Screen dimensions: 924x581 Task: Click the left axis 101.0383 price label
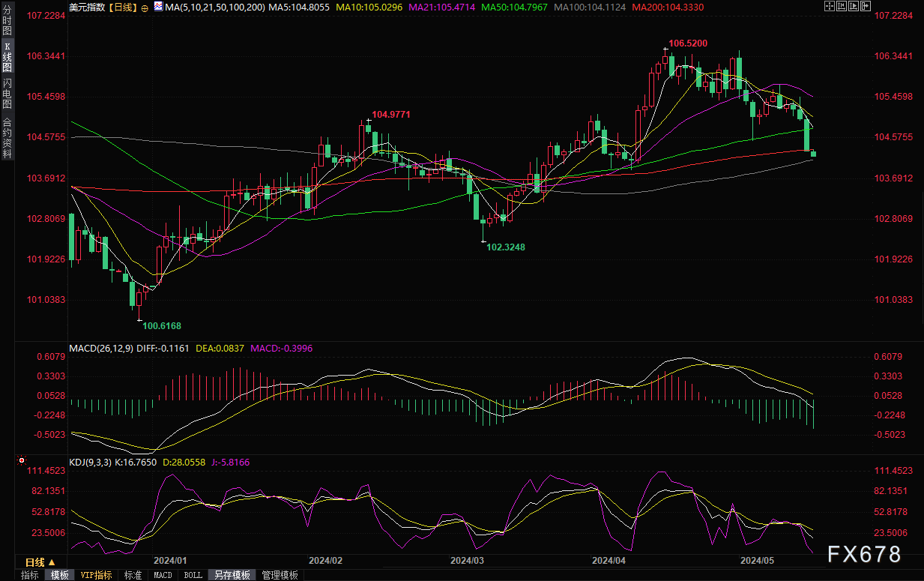tap(46, 300)
